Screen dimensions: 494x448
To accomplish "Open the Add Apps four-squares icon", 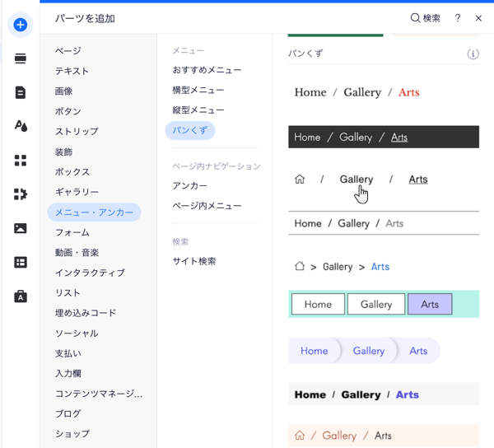I will coord(21,161).
